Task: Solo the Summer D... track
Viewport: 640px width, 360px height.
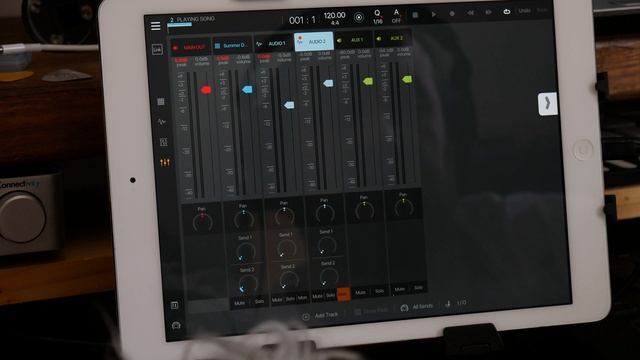Action: click(259, 302)
